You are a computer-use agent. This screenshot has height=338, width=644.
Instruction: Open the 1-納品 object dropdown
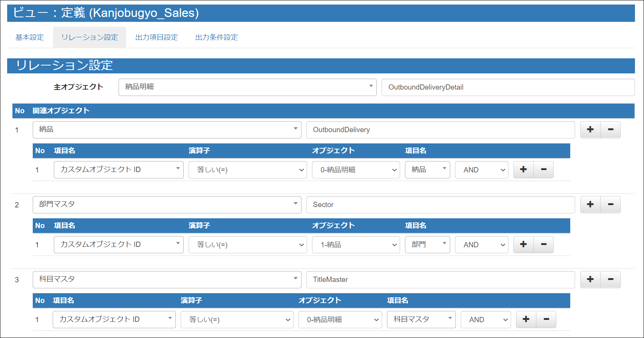pyautogui.click(x=356, y=245)
